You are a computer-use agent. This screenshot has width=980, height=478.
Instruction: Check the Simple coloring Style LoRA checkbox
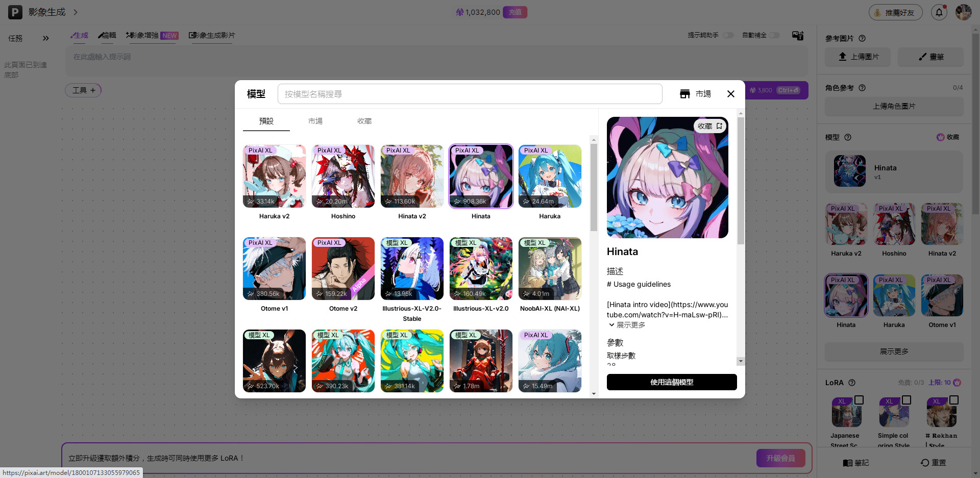point(906,400)
